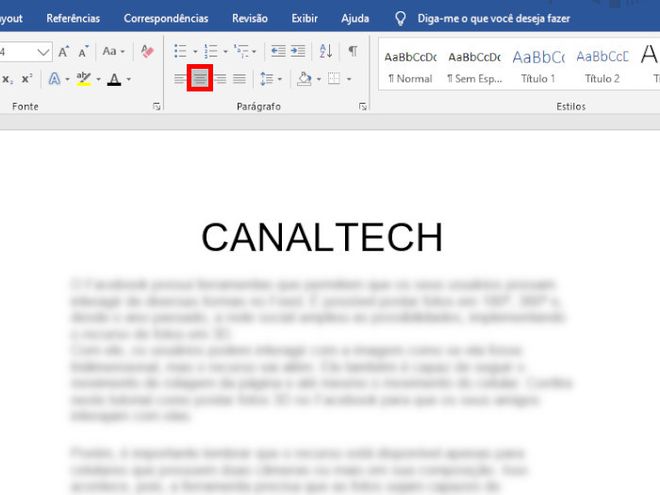Open the Fonte dialog launcher
The height and width of the screenshot is (495, 660).
pyautogui.click(x=157, y=106)
